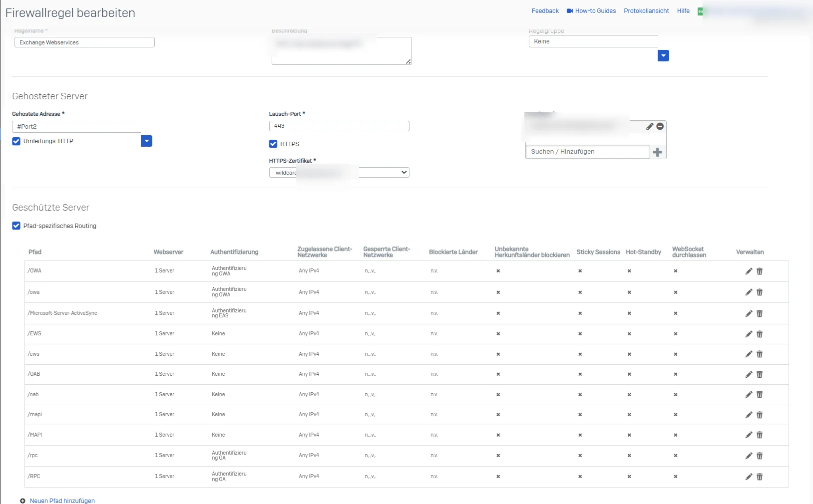Delete the /MAPI path entry
This screenshot has width=813, height=504.
(760, 435)
